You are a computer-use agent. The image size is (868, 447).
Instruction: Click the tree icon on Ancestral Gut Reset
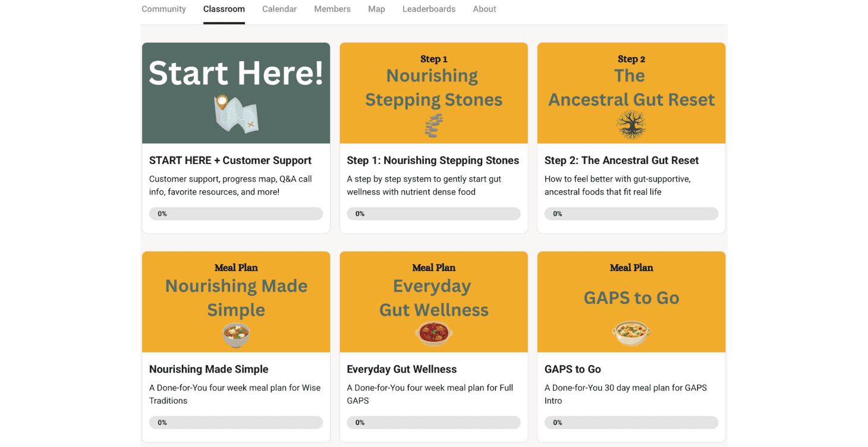point(631,125)
